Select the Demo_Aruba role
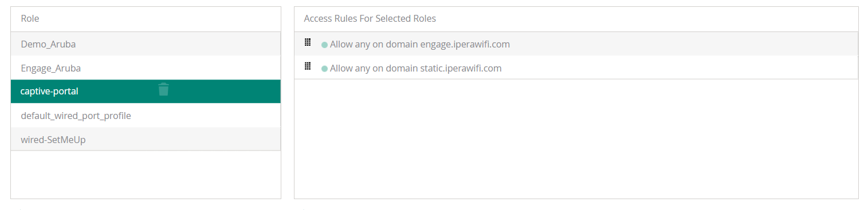The image size is (868, 210). click(48, 44)
